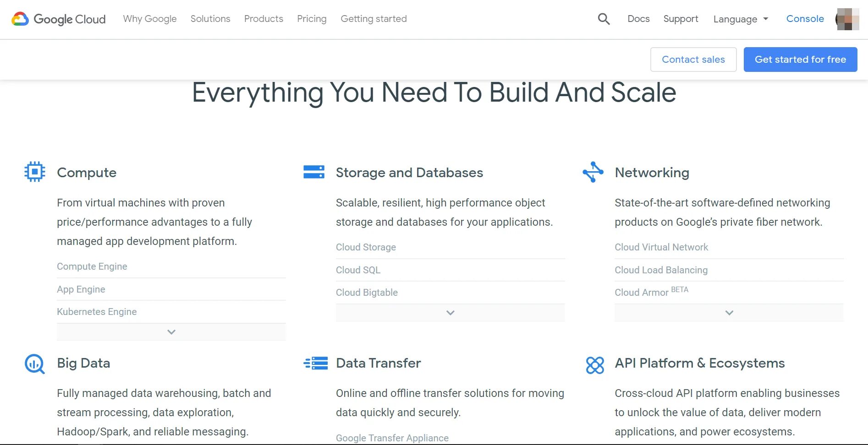The height and width of the screenshot is (445, 868).
Task: Open the search magnifier icon
Action: click(604, 19)
